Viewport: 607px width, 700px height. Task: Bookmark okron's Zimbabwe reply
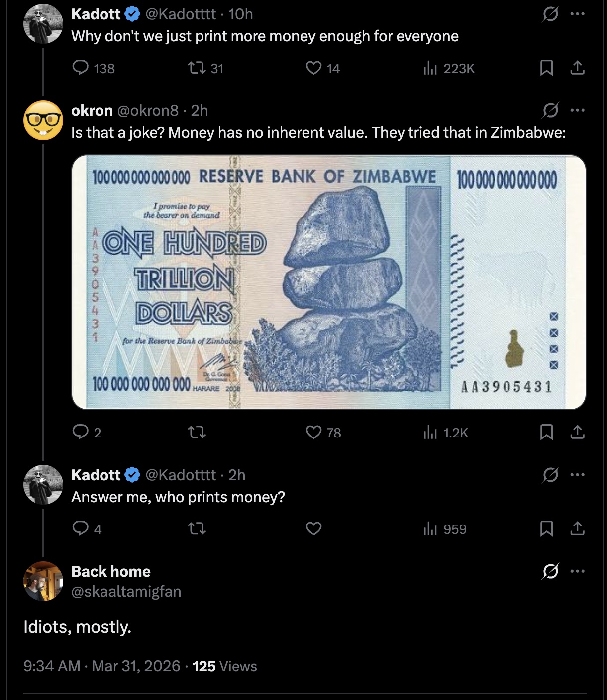tap(546, 433)
